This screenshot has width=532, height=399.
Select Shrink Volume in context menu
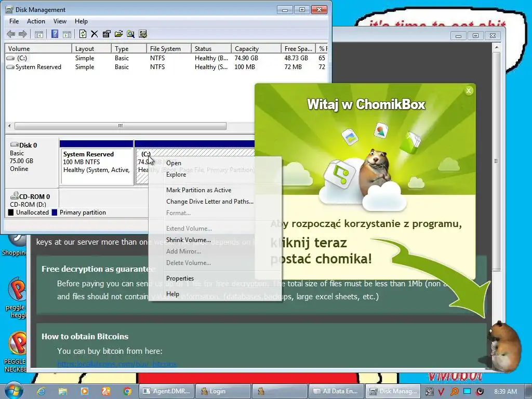(215, 240)
